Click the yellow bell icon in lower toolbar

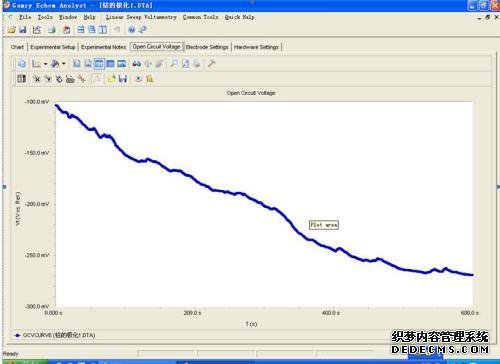(150, 79)
